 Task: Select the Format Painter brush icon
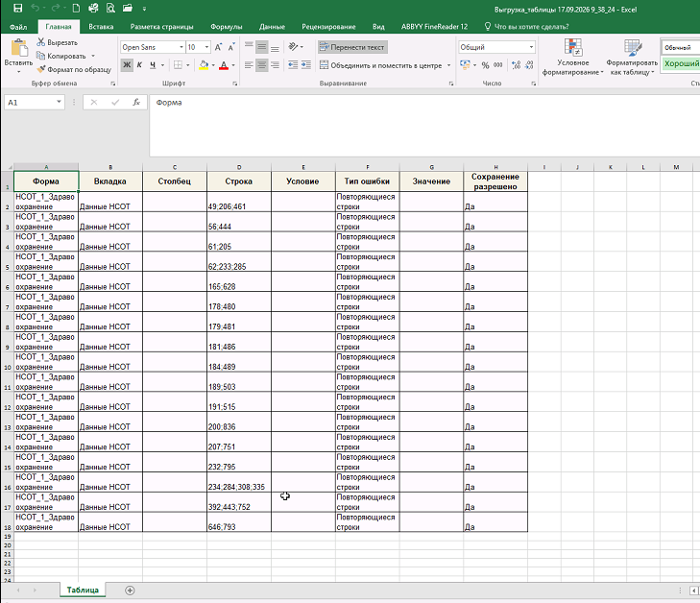point(41,69)
